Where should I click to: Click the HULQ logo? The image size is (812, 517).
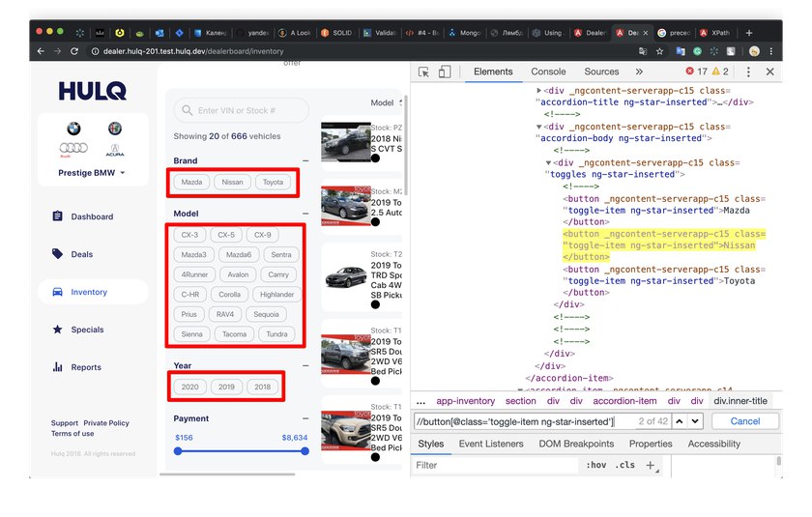click(x=93, y=91)
